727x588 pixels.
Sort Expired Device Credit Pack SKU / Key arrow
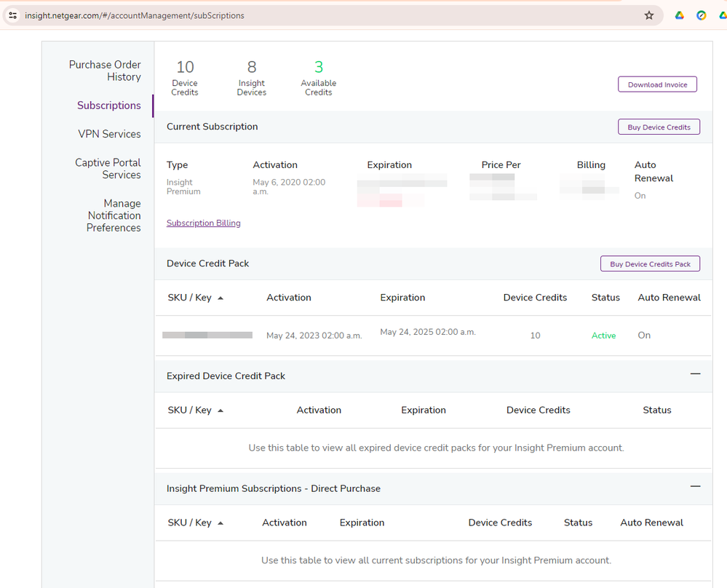(x=221, y=411)
